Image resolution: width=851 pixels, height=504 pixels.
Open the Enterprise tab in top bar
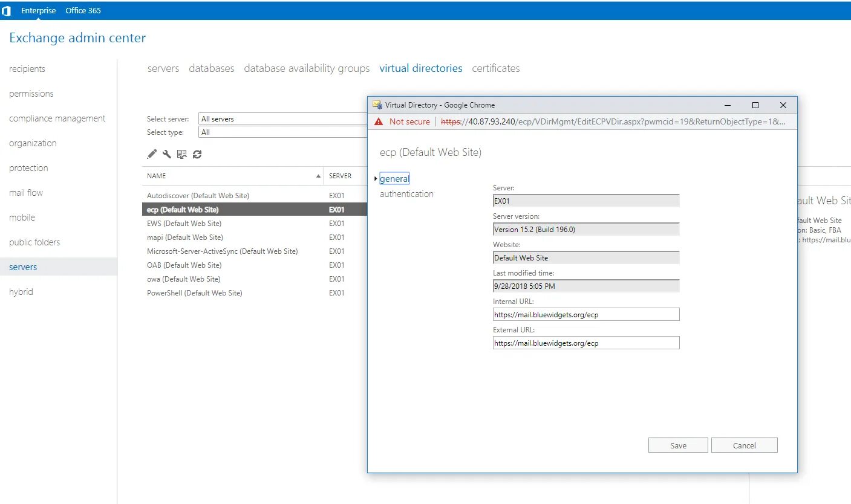click(x=39, y=11)
